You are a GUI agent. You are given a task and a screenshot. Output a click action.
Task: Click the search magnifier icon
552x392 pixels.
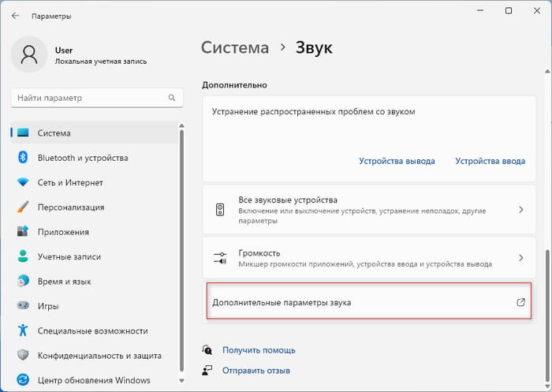[171, 98]
